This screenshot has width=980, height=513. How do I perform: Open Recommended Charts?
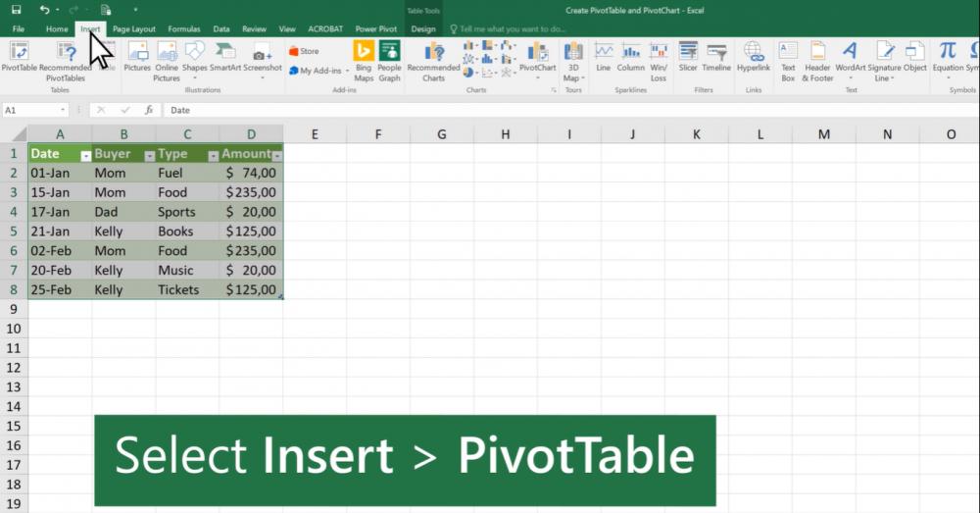[433, 62]
